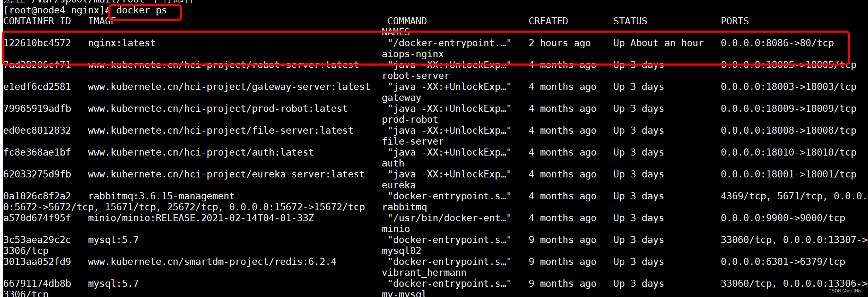Select container ID 3013aa052fd9

point(37,262)
